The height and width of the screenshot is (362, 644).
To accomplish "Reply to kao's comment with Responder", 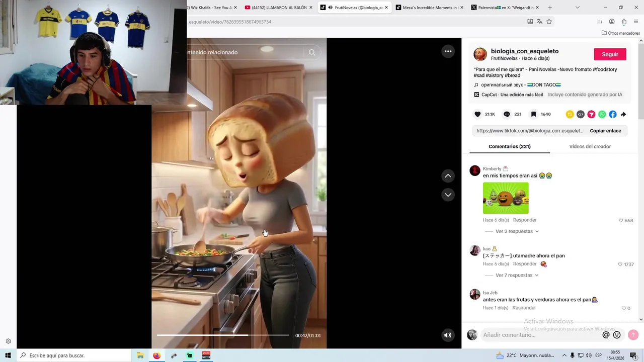I will click(x=525, y=264).
